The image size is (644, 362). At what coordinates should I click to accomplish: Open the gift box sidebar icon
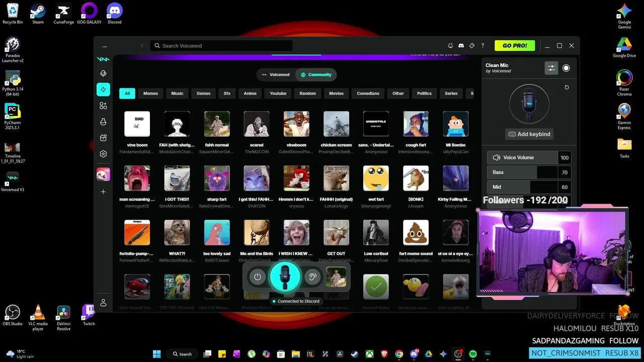point(103,138)
